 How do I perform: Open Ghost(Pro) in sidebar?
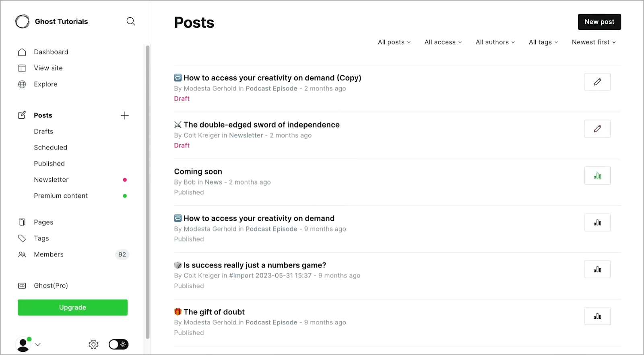coord(51,285)
